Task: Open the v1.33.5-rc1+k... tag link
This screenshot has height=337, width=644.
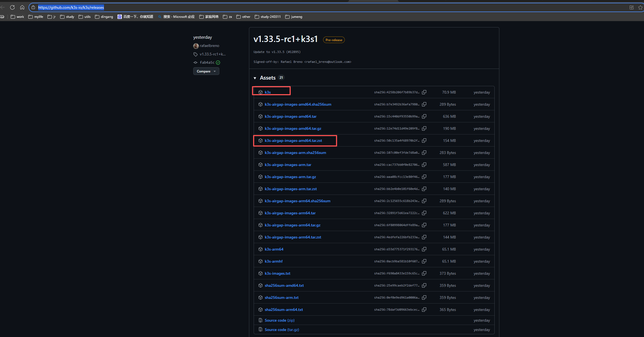Action: (x=212, y=54)
